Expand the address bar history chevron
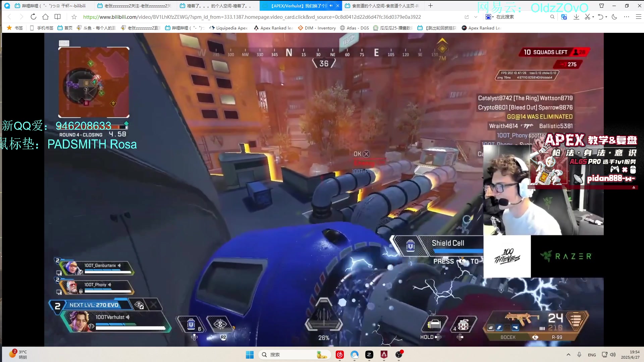The height and width of the screenshot is (362, 644). point(476,17)
